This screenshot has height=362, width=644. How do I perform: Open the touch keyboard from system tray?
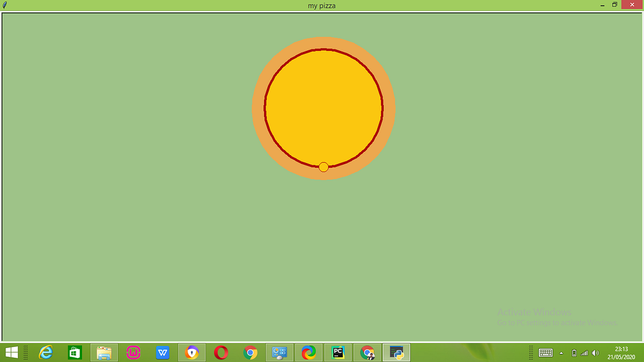point(545,352)
